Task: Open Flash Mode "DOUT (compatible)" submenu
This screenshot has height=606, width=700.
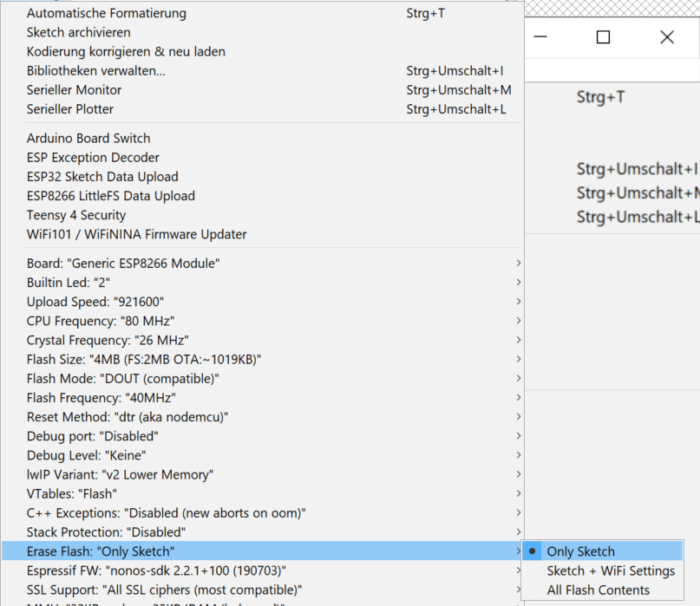Action: coord(123,379)
